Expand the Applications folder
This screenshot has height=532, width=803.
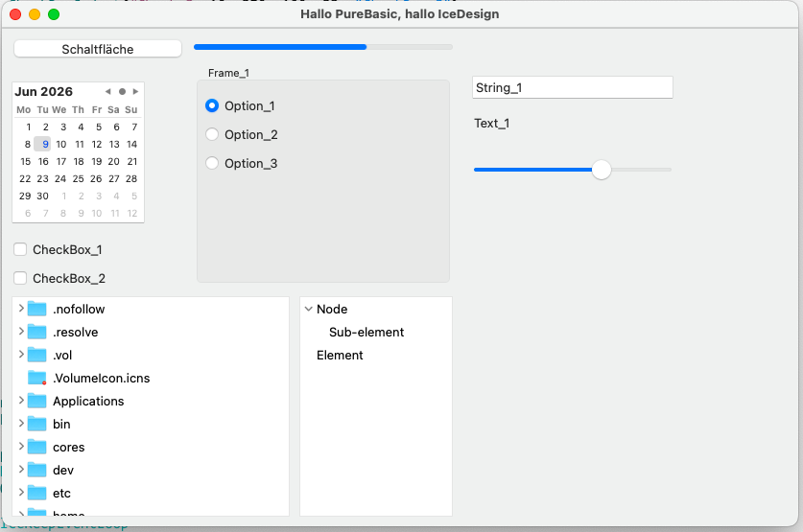pyautogui.click(x=21, y=401)
